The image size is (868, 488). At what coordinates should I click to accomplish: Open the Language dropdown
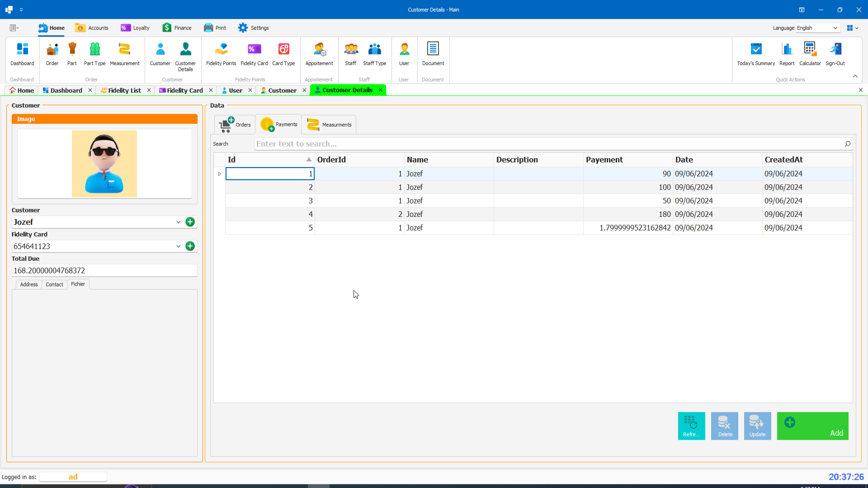[x=835, y=28]
